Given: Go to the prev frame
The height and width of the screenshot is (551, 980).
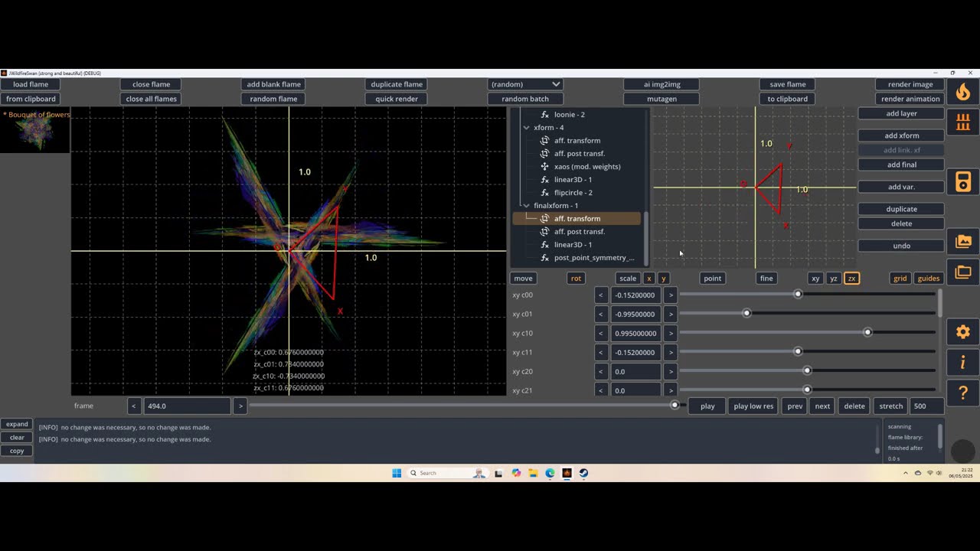Looking at the screenshot, I should tap(795, 406).
